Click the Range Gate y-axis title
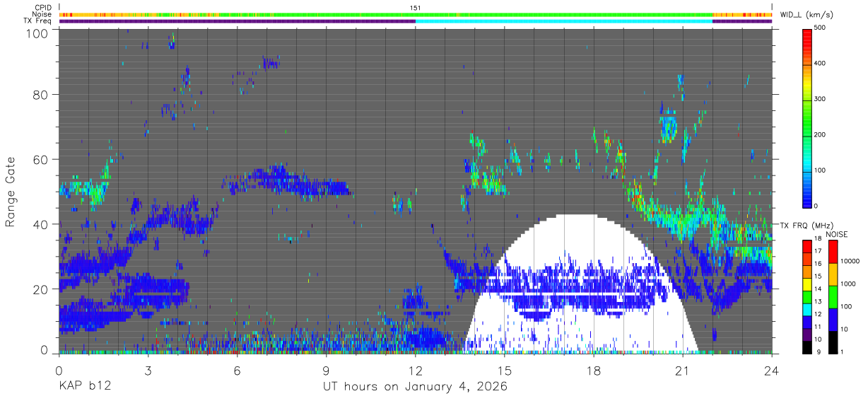The height and width of the screenshot is (401, 868). (11, 192)
